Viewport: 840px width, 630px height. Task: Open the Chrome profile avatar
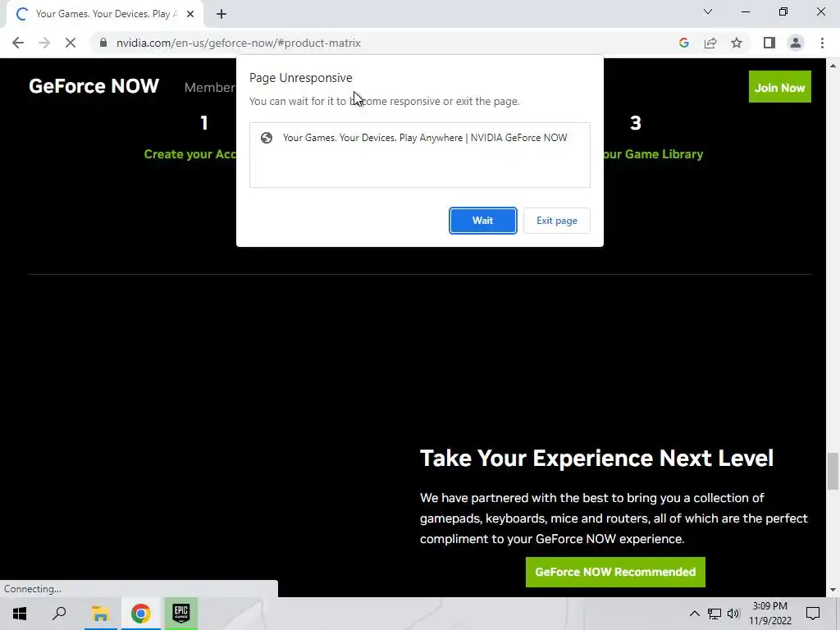[796, 43]
